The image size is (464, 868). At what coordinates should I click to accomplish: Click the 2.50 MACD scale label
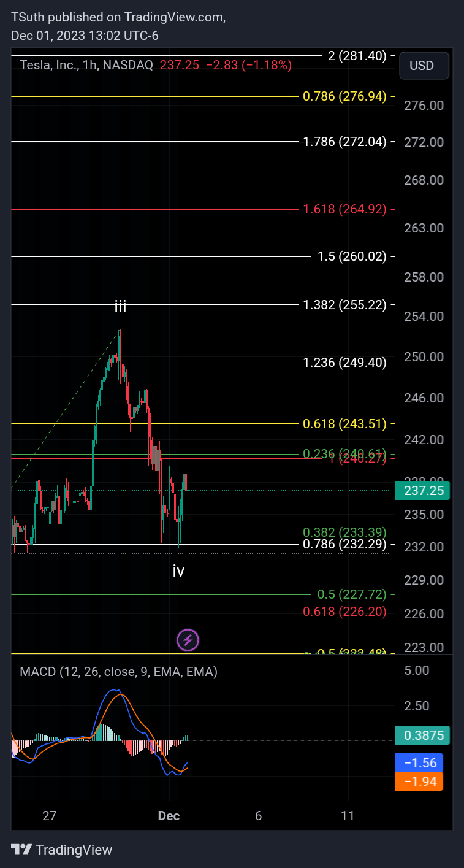(417, 705)
